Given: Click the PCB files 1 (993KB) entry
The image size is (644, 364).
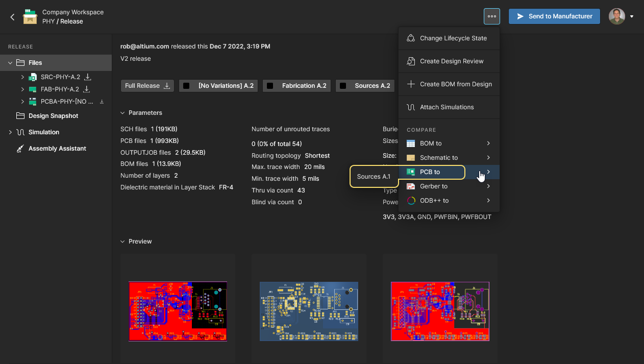Looking at the screenshot, I should click(x=150, y=141).
